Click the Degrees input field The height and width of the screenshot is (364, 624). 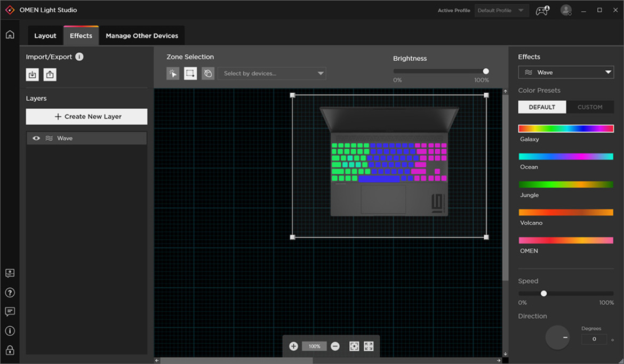click(x=594, y=339)
